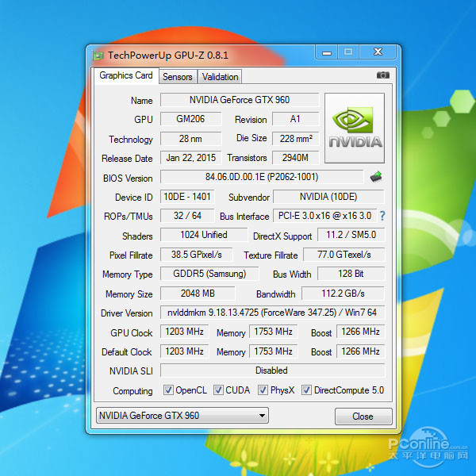Click the BIOS Version value field
Viewport: 476px width, 476px height.
click(262, 177)
